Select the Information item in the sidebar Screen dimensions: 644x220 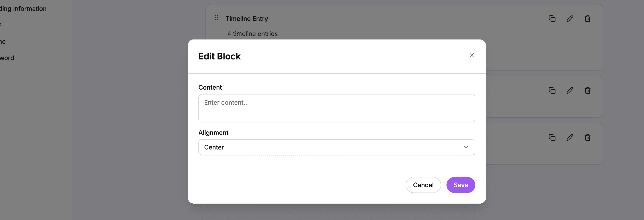(23, 8)
